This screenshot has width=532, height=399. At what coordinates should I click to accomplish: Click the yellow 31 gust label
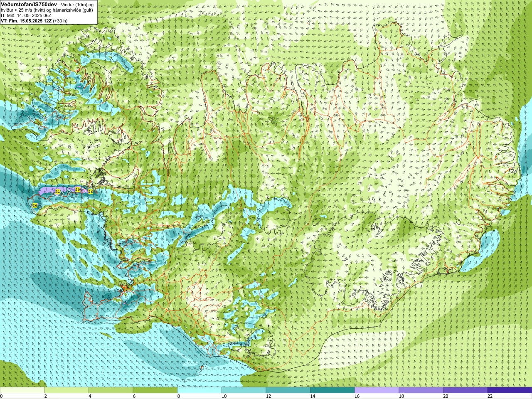pos(58,192)
